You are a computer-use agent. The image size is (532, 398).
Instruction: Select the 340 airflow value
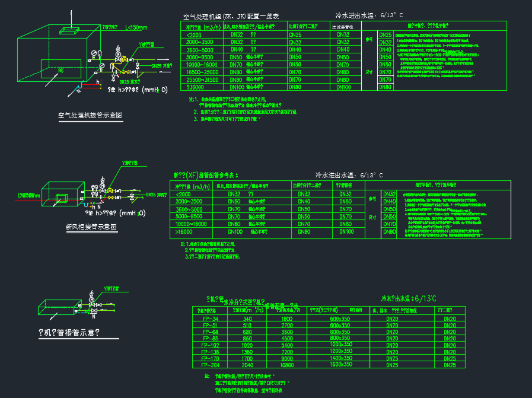coord(247,319)
